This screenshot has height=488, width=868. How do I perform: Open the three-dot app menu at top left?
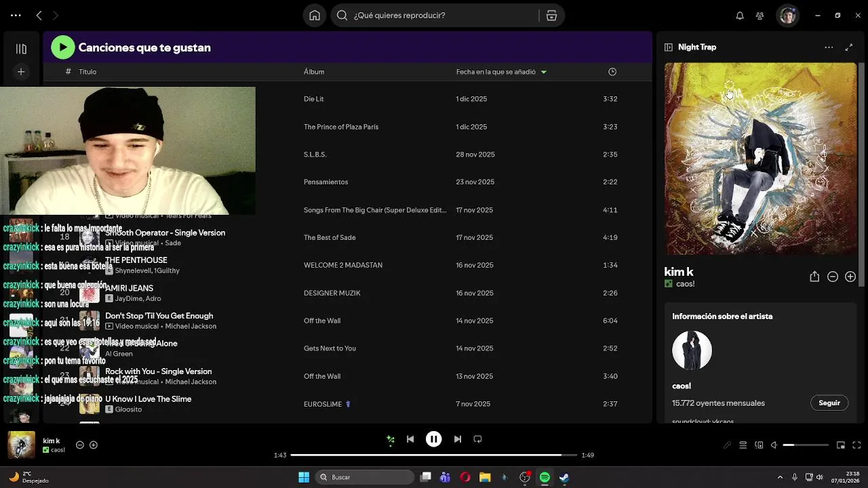coord(16,15)
